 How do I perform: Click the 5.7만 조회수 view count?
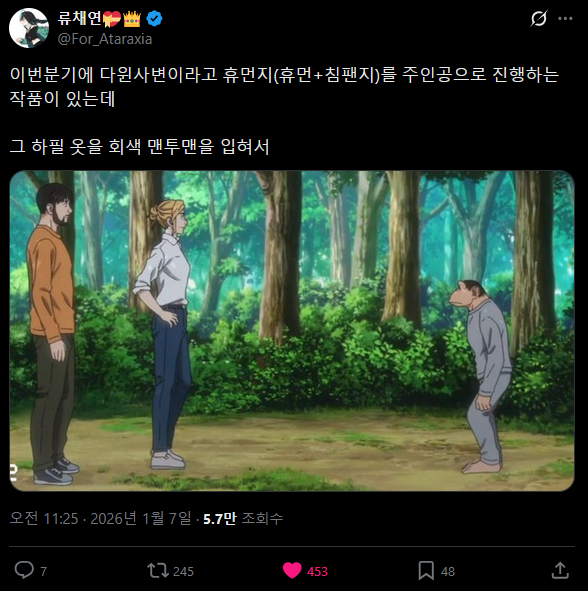[243, 519]
